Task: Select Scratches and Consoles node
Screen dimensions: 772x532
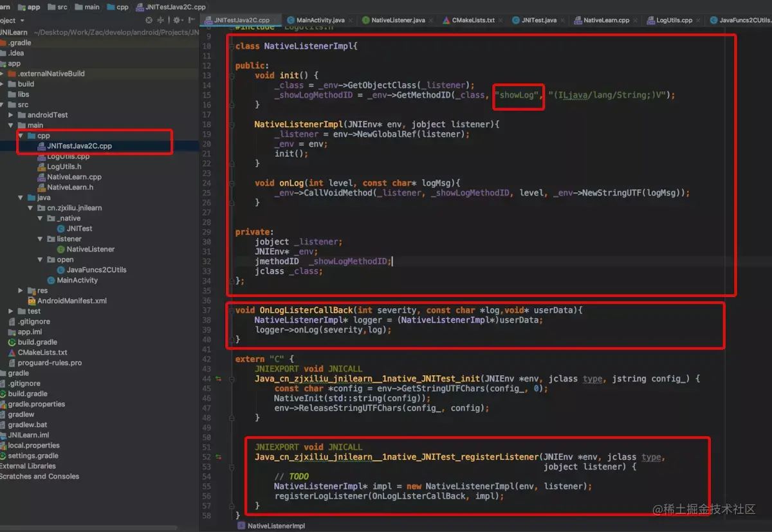Action: pos(39,476)
